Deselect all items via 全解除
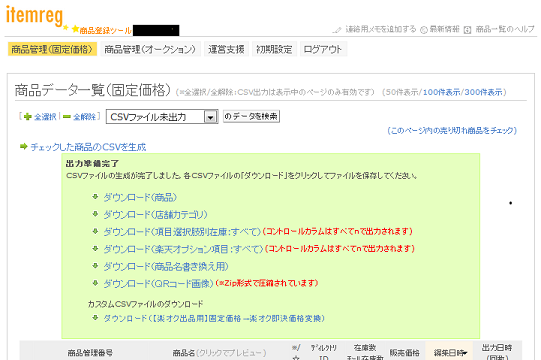541x360 pixels. pyautogui.click(x=85, y=117)
